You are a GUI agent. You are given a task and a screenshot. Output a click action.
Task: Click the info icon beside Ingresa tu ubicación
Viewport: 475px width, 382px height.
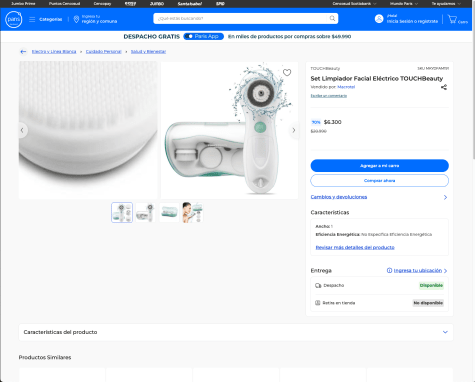pyautogui.click(x=389, y=270)
